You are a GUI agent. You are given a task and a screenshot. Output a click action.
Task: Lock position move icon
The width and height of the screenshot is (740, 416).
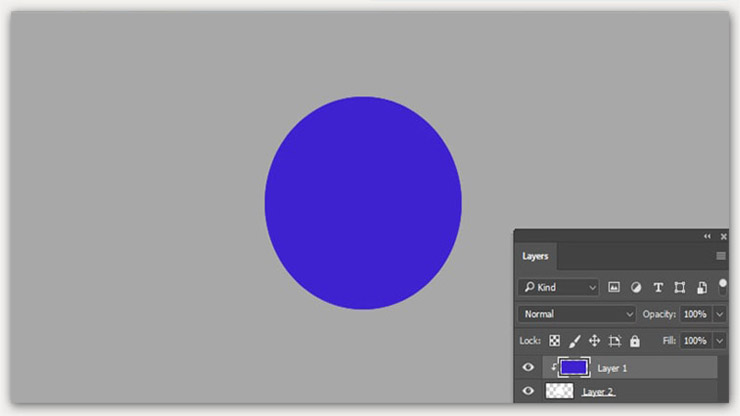[594, 340]
